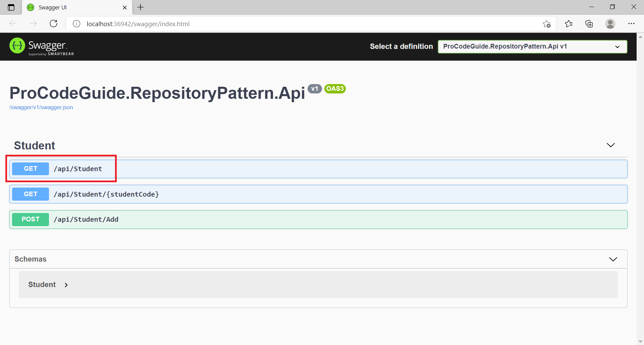Collapse the Student section using its chevron

pyautogui.click(x=611, y=145)
